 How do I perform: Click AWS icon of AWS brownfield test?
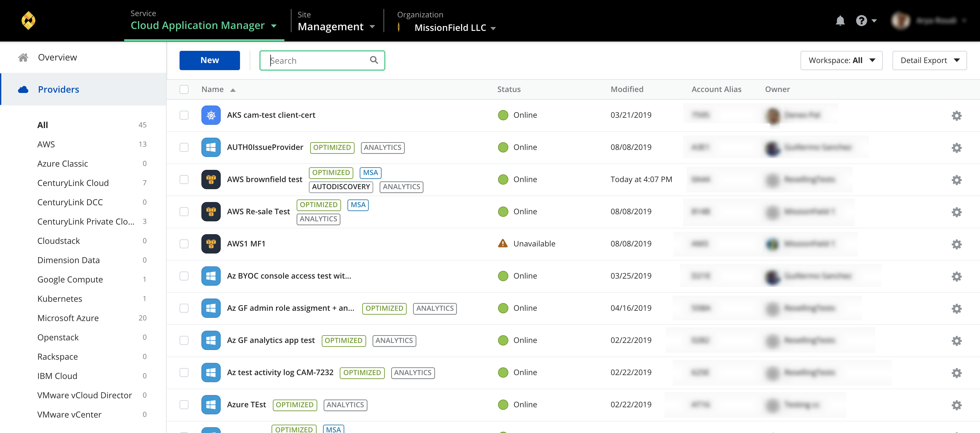[211, 179]
